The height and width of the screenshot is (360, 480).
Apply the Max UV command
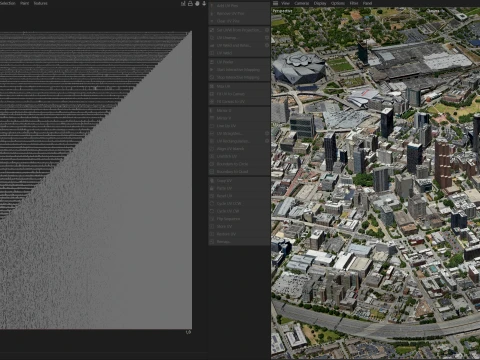tap(239, 86)
